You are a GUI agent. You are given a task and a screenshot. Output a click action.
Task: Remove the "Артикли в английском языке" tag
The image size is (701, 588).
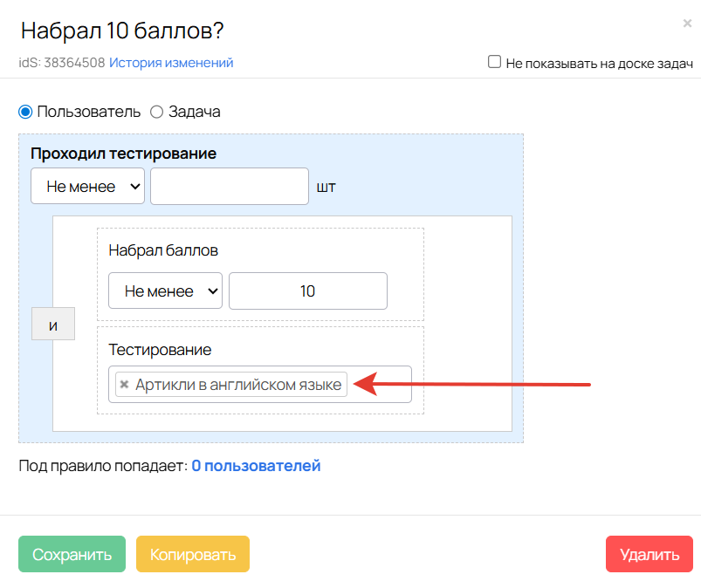[125, 385]
